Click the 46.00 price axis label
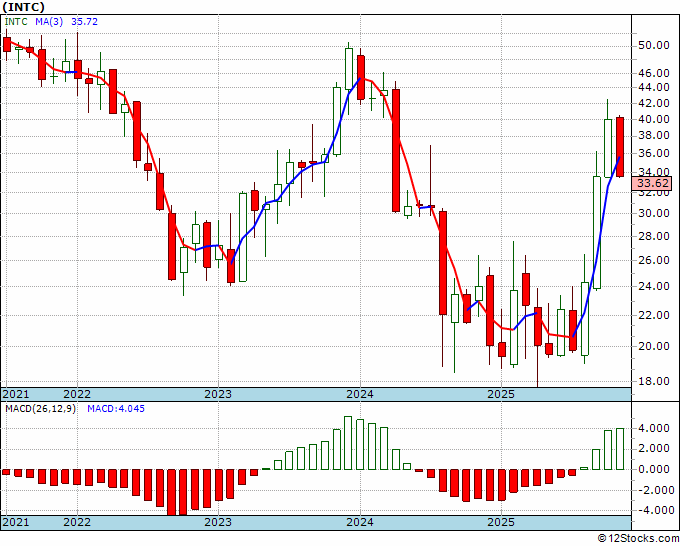 click(654, 73)
